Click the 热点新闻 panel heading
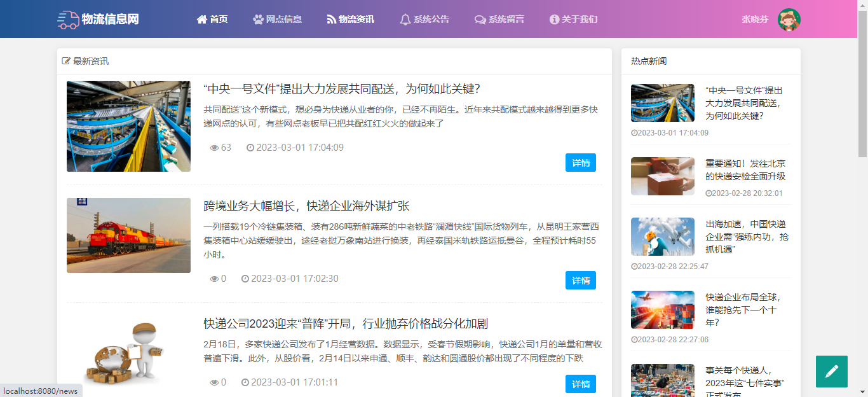This screenshot has width=868, height=397. [649, 61]
